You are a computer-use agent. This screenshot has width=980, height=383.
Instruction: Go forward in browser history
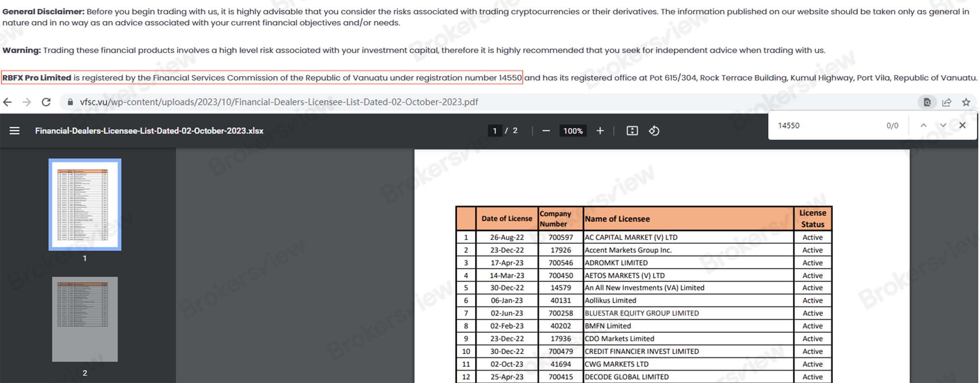27,102
